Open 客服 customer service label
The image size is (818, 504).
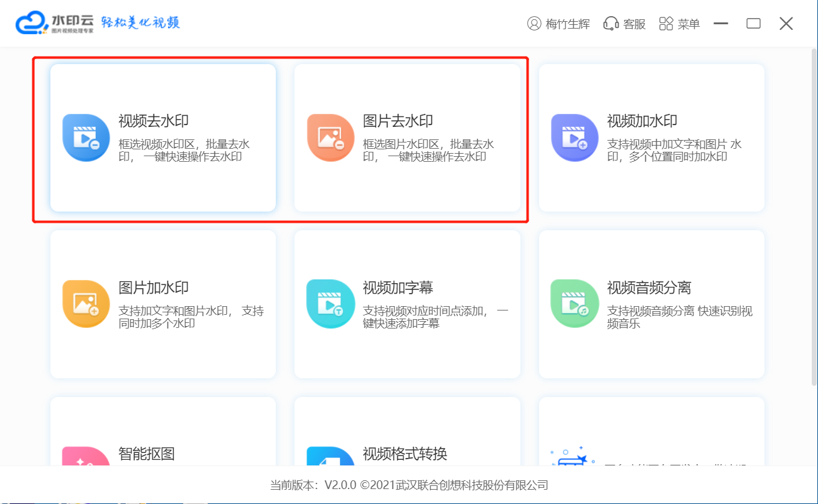[634, 24]
